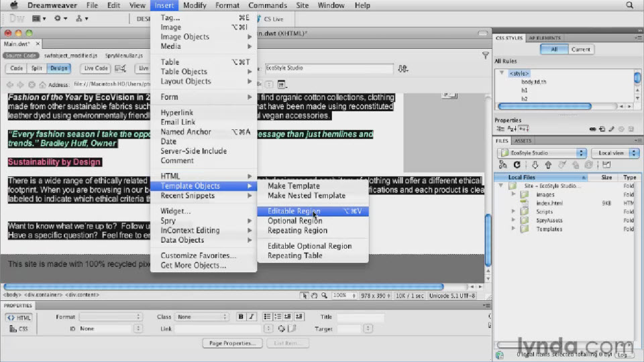The height and width of the screenshot is (362, 644).
Task: Click Local Files column header
Action: point(541,177)
